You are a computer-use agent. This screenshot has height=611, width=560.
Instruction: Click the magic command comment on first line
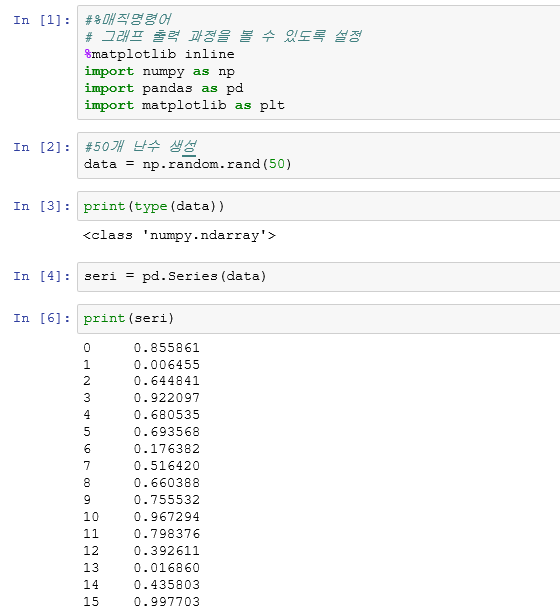(128, 19)
